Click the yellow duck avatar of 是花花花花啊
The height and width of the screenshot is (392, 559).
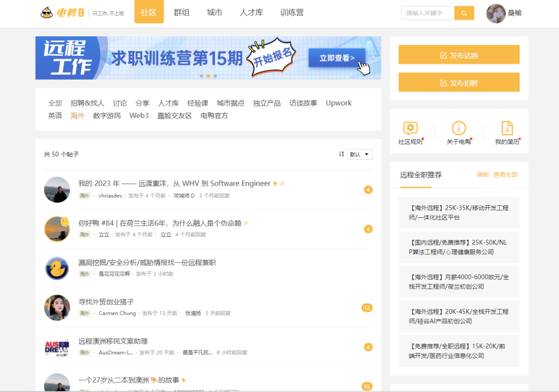coord(57,268)
